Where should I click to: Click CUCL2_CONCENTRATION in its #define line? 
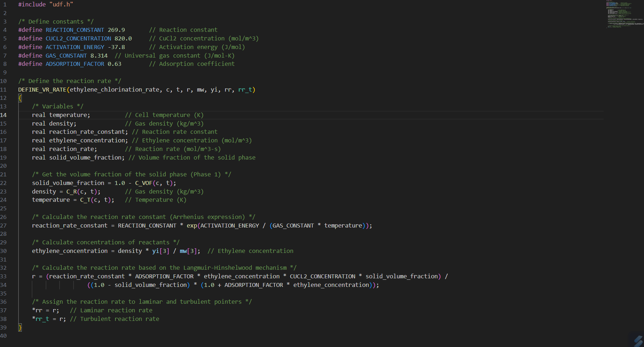pyautogui.click(x=79, y=38)
